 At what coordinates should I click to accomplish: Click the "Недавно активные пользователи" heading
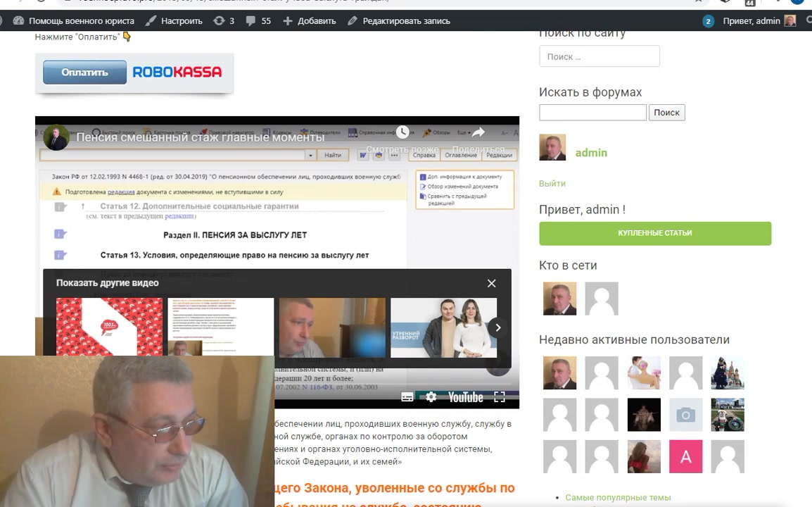point(635,340)
